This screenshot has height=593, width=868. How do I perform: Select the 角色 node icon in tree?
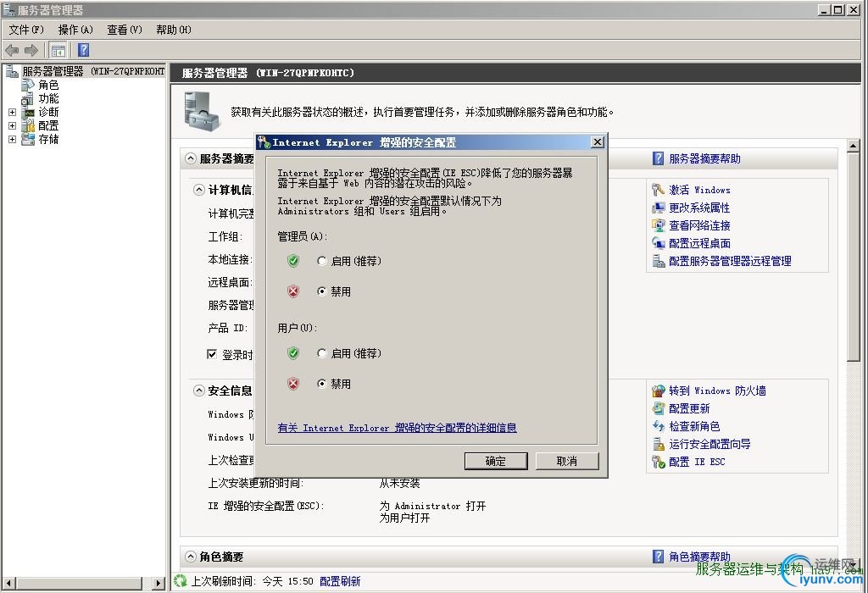pos(28,85)
